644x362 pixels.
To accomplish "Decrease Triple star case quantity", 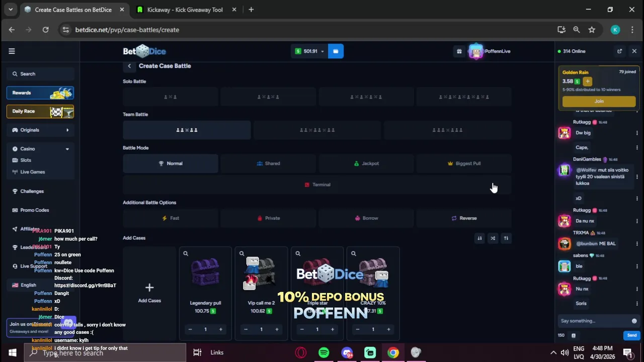I will coord(301,329).
